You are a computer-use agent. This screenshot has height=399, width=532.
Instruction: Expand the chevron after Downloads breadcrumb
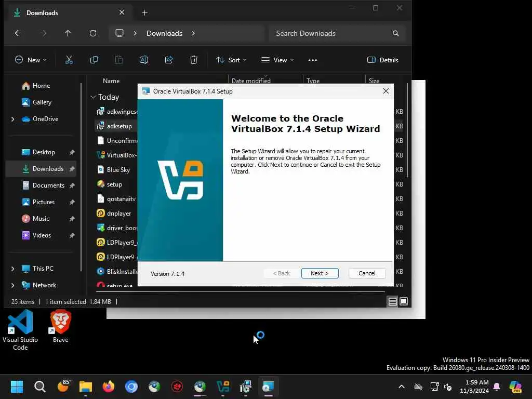[x=193, y=33]
